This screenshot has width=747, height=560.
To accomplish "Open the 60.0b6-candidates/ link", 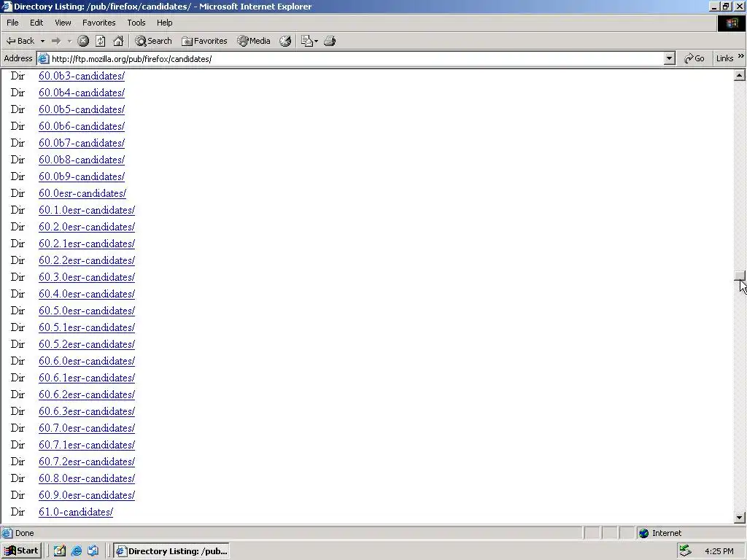I will click(x=82, y=126).
